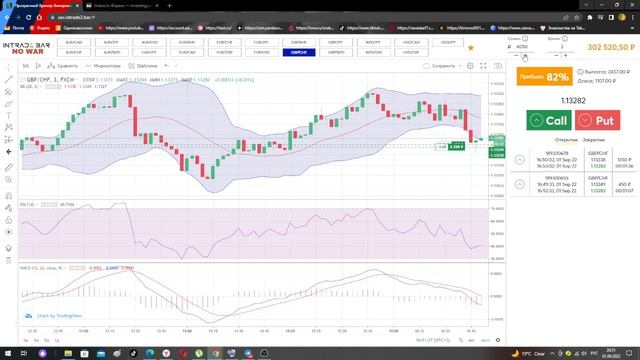Select the crosshair cursor tool

click(9, 67)
